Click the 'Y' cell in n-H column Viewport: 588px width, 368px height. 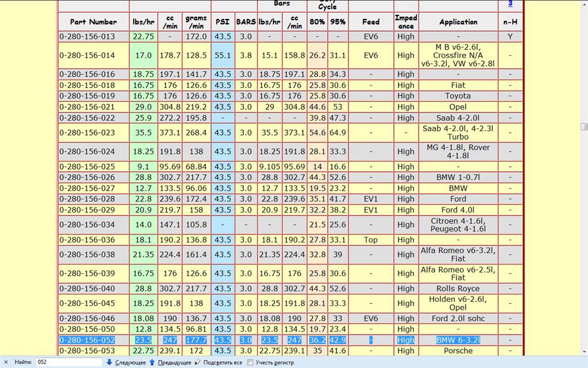[x=510, y=36]
